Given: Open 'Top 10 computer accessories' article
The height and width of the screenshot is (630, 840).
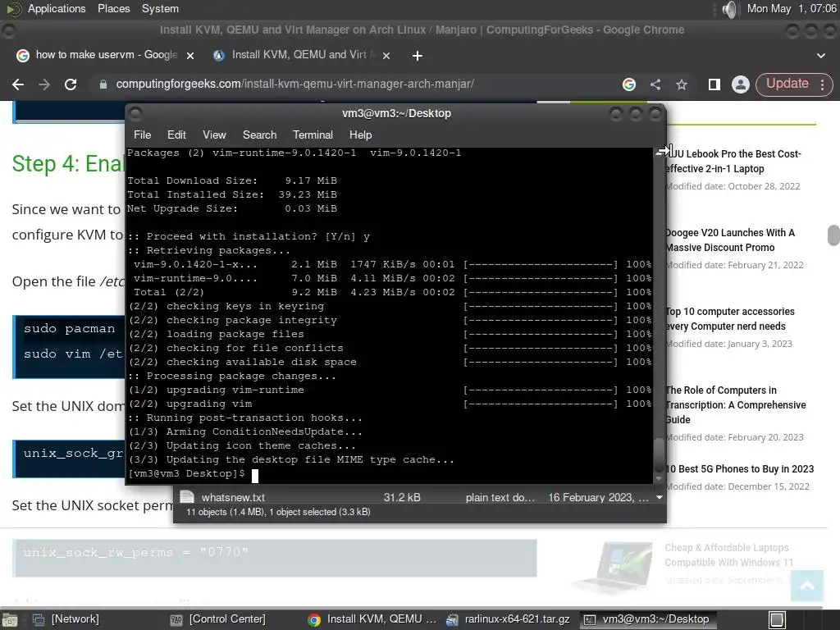Looking at the screenshot, I should [729, 319].
